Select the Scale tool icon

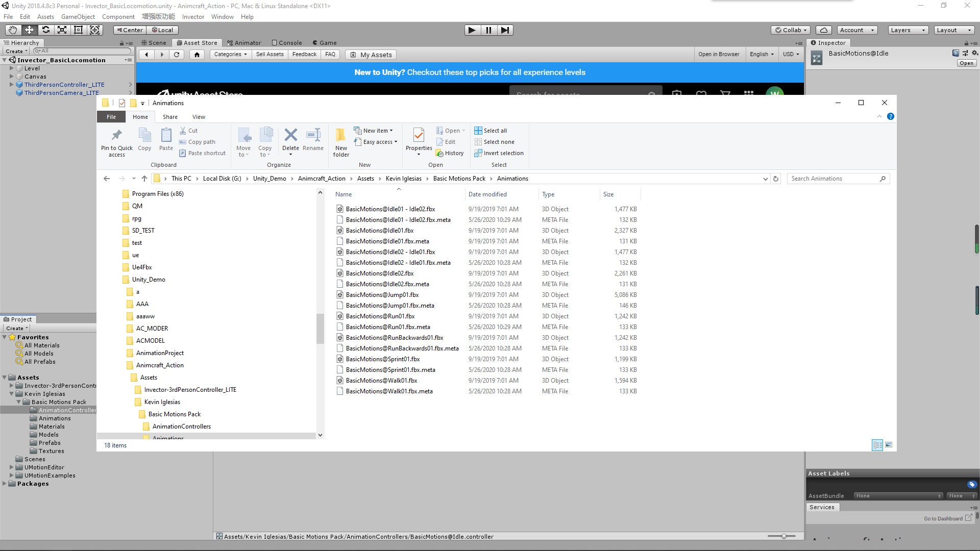click(x=62, y=30)
